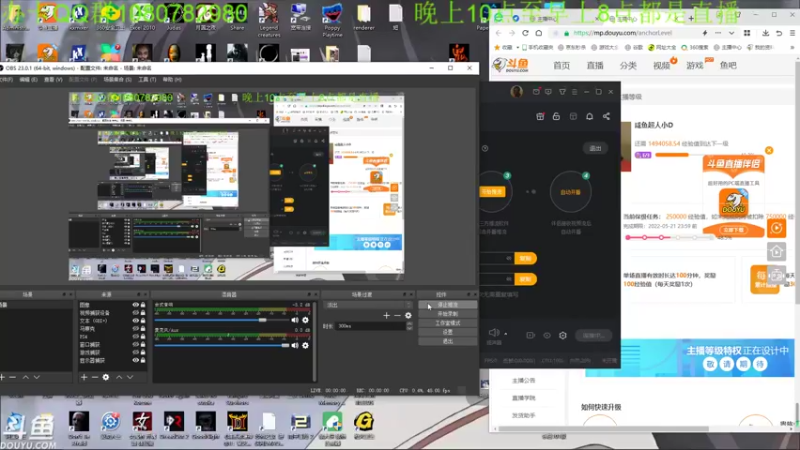The width and height of the screenshot is (800, 450).
Task: Open companion title bar menu lines icon
Action: [x=574, y=92]
